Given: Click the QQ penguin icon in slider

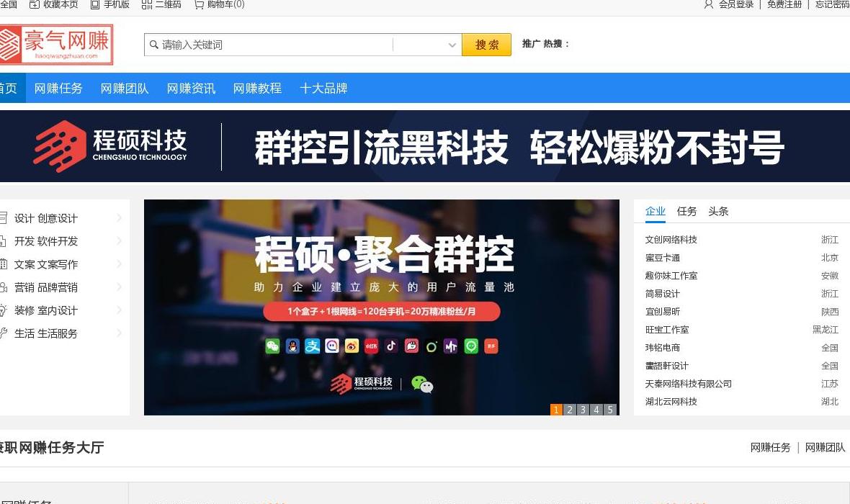Looking at the screenshot, I should (292, 346).
